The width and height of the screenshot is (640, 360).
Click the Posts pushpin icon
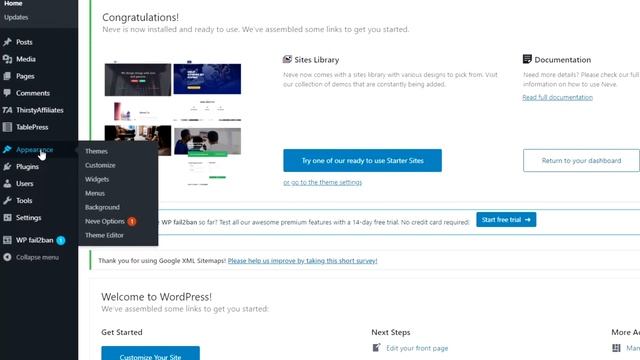coord(7,42)
